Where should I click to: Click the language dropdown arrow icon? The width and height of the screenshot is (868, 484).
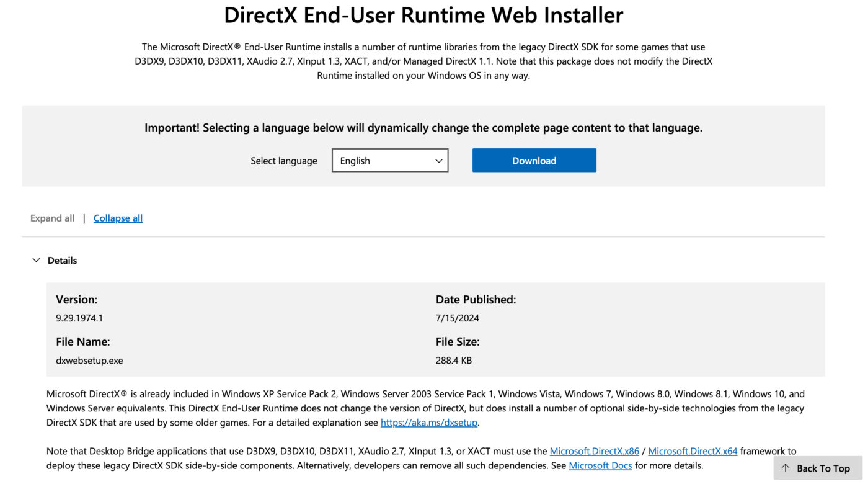point(438,161)
